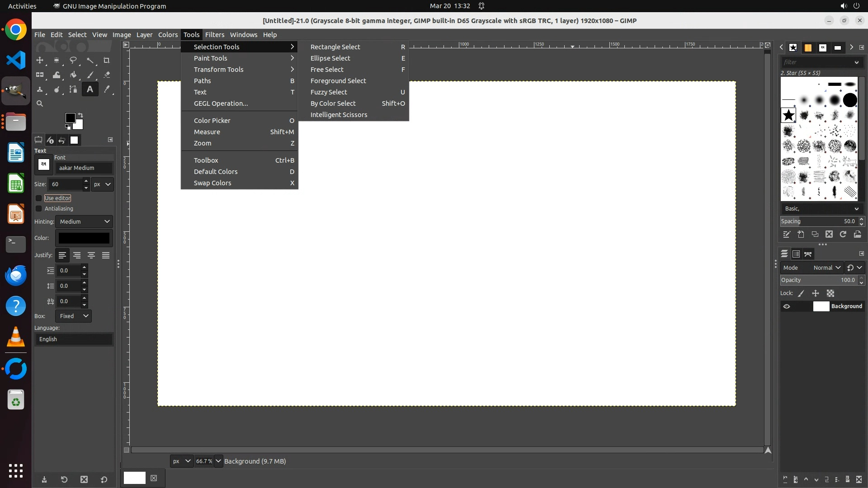Expand the Box dropdown set to Fixed
This screenshot has width=868, height=488.
click(x=73, y=316)
